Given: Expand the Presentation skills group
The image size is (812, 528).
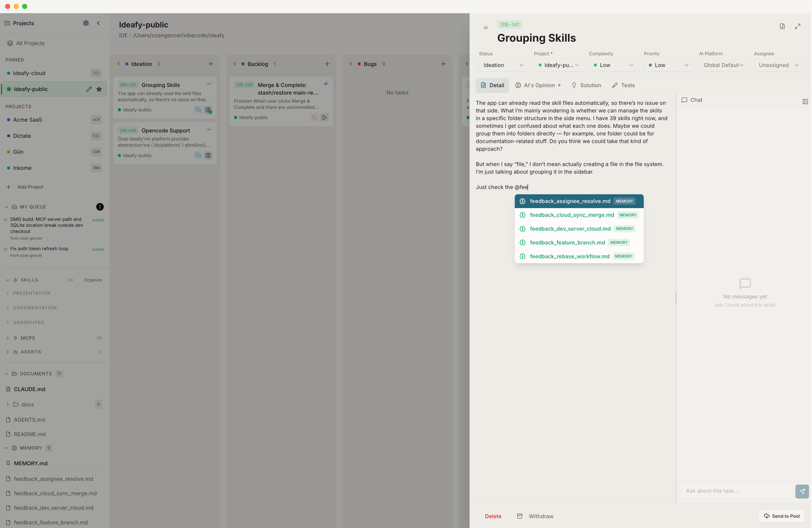Looking at the screenshot, I should pos(32,293).
